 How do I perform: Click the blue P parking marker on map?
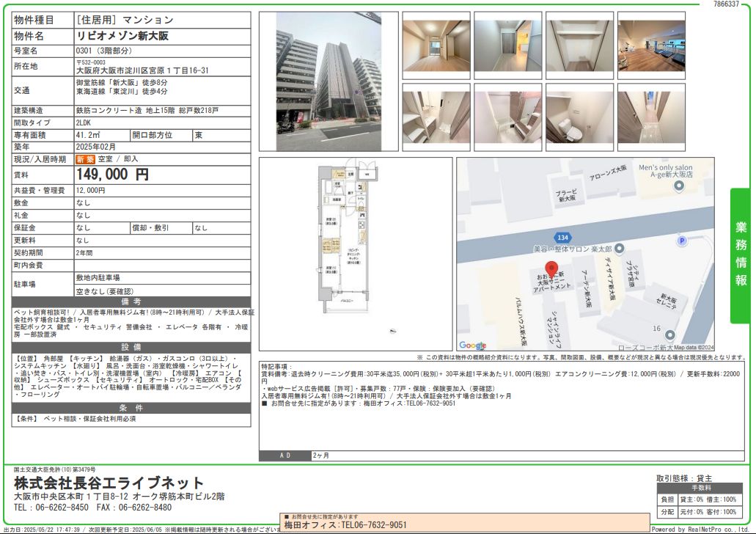tap(681, 241)
